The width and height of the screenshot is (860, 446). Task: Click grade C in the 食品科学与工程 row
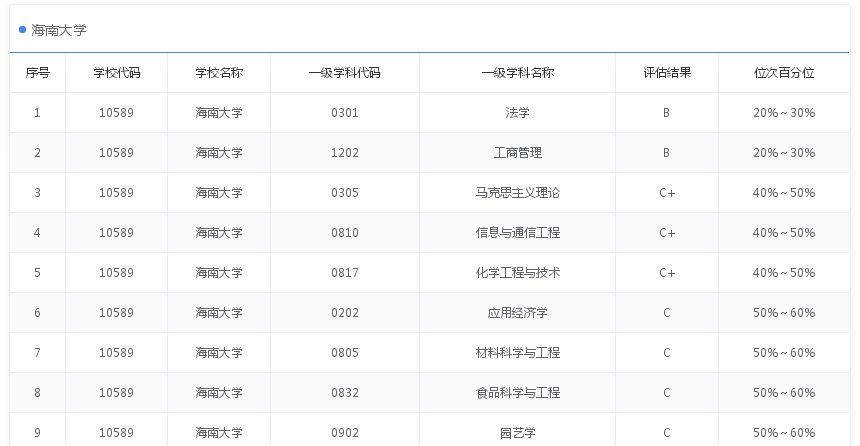(x=666, y=393)
